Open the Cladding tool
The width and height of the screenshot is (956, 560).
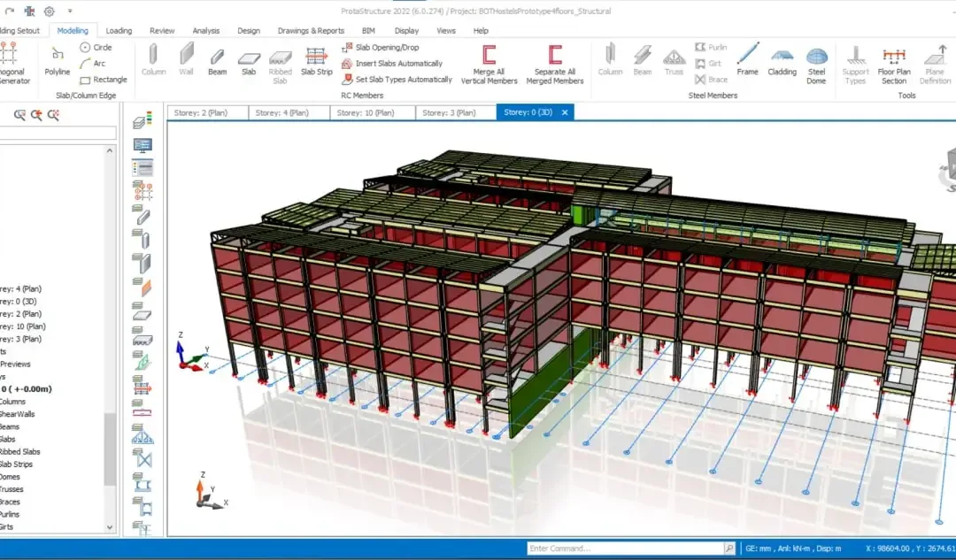[782, 62]
